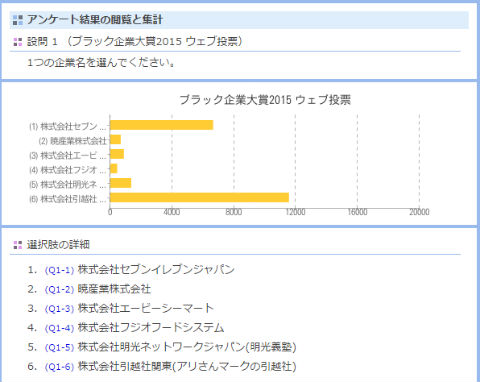
Task: Click the text 株式会社セブンイレブンジャパン
Action: (x=156, y=270)
